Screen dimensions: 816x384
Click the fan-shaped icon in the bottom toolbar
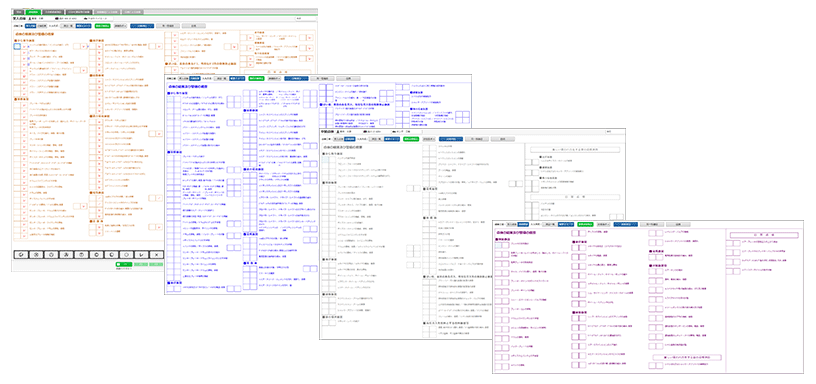(66, 254)
